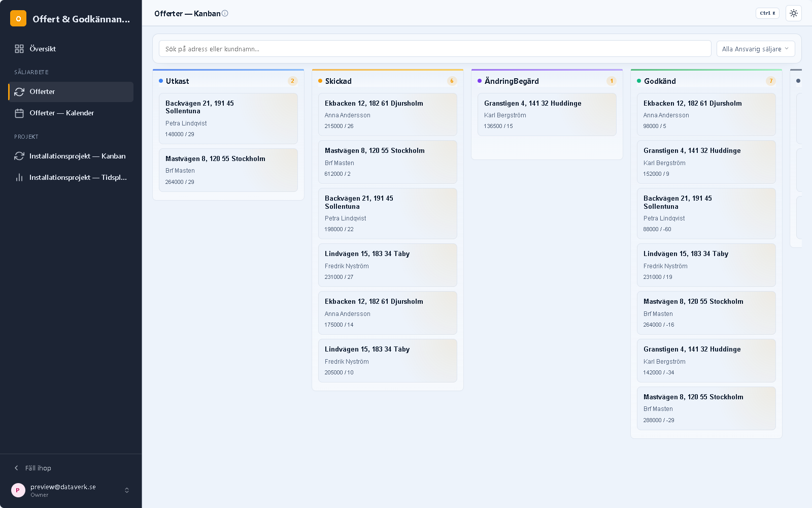Click the info icon beside Offerter — Kanban
812x508 pixels.
coord(225,13)
